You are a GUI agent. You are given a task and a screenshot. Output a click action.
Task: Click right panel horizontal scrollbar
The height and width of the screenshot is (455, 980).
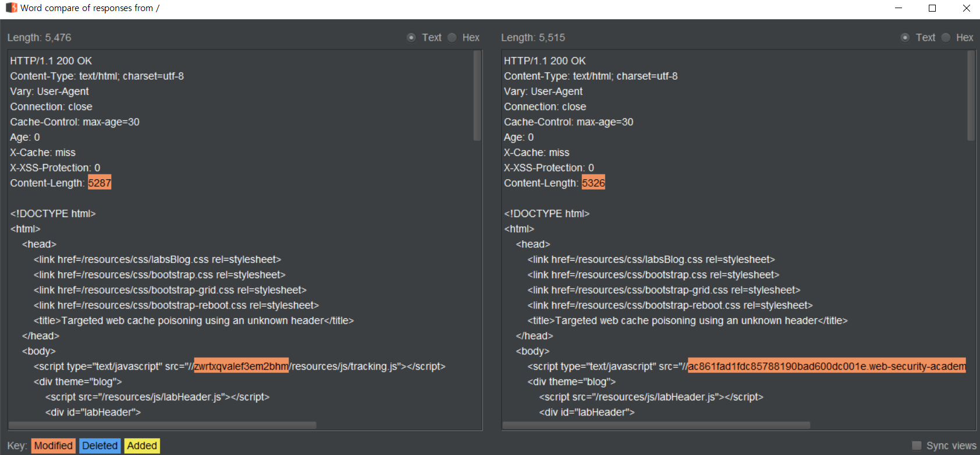pyautogui.click(x=656, y=425)
